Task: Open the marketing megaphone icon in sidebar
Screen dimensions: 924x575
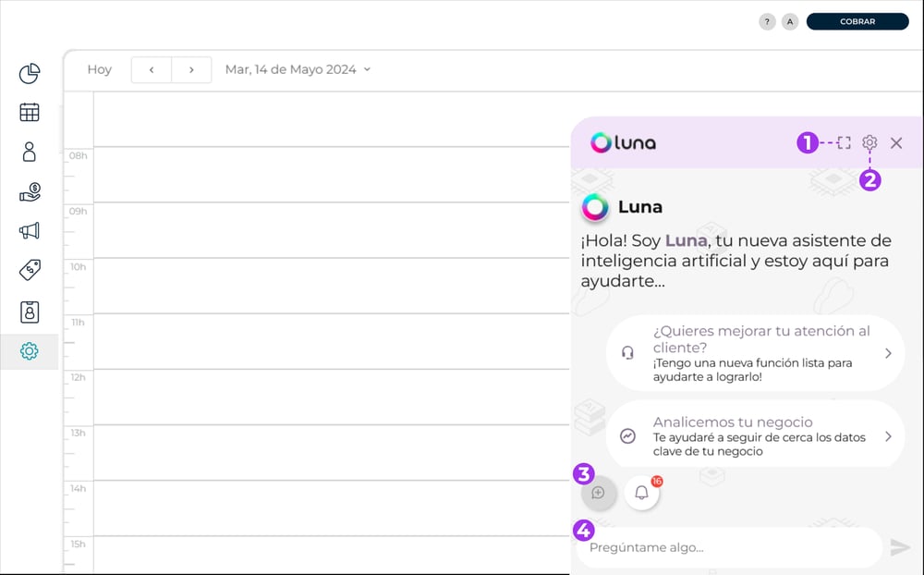Action: click(30, 230)
